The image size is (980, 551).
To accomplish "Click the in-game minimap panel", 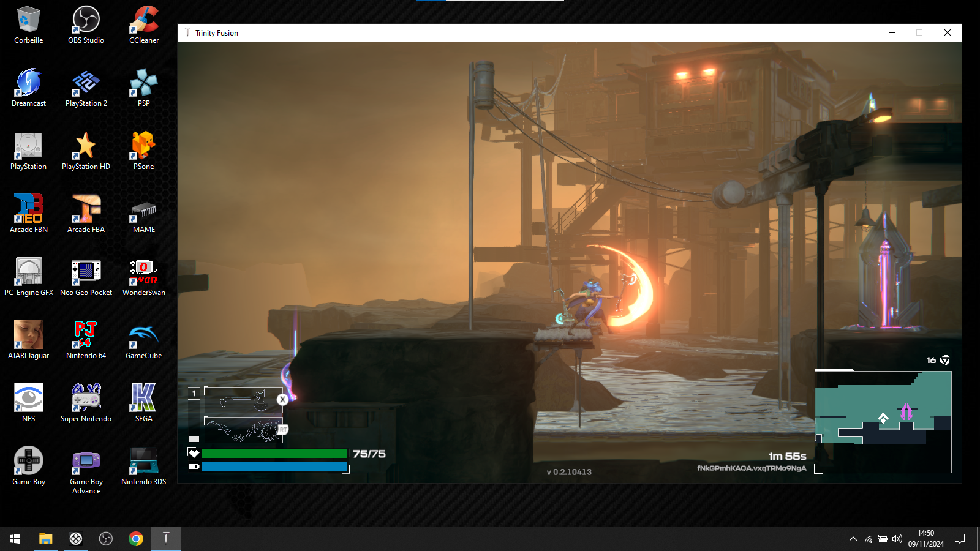I will pyautogui.click(x=883, y=422).
